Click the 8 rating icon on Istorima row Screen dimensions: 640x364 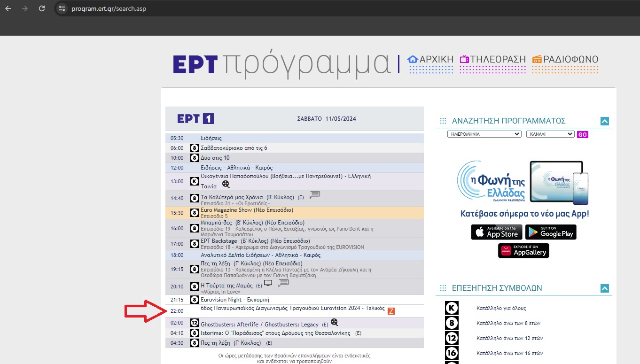pyautogui.click(x=194, y=333)
